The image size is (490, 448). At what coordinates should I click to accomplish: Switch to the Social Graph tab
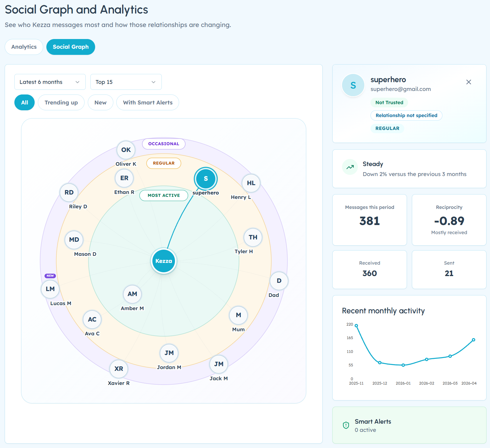(x=71, y=47)
